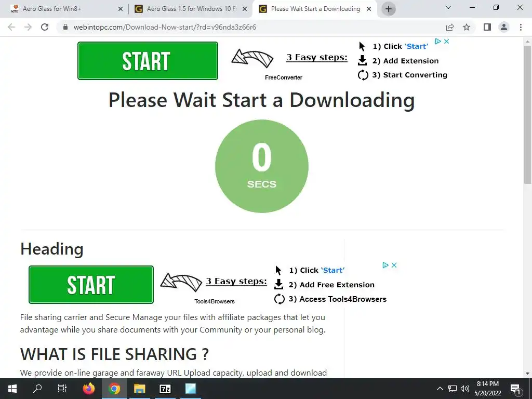Click the Tools4Browsers label under arrow
Image resolution: width=532 pixels, height=399 pixels.
coord(215,301)
